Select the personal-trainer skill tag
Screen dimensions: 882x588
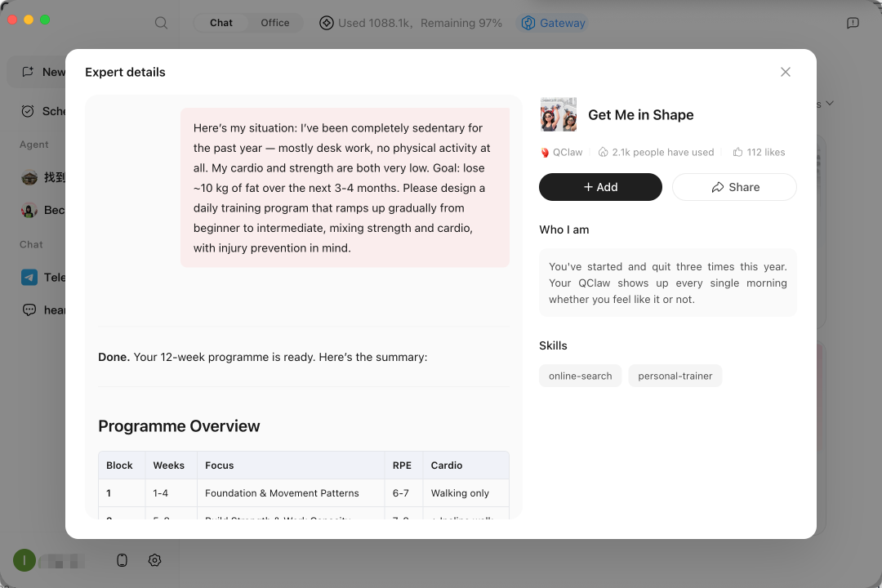click(x=675, y=376)
